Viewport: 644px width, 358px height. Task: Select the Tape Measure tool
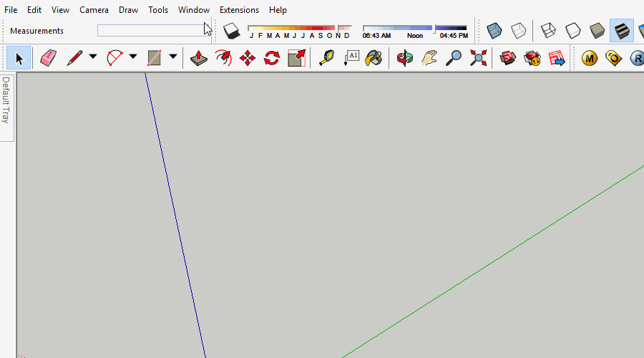326,58
